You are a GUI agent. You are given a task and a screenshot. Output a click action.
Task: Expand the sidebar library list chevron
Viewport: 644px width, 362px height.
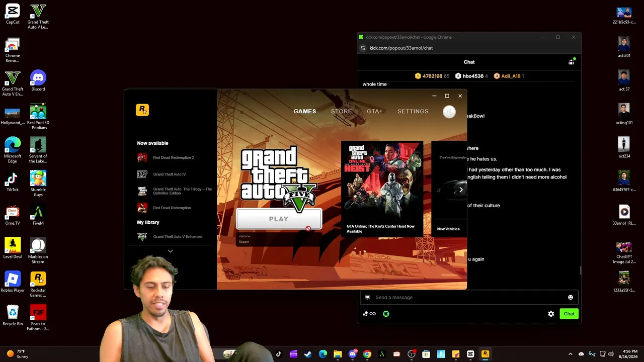(171, 251)
